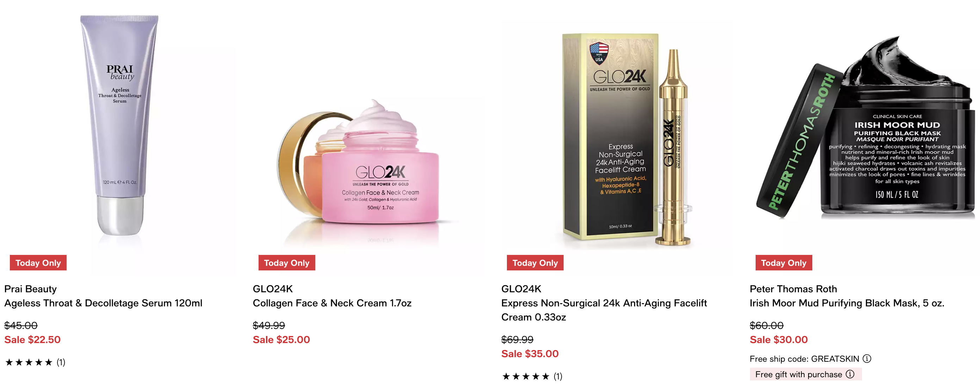Open Irish Moor Mud Purifying Black Mask link
The height and width of the screenshot is (385, 980).
(x=847, y=303)
